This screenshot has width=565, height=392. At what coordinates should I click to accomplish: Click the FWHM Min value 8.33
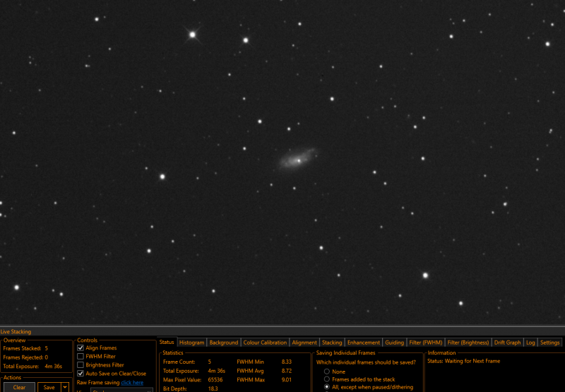coord(287,362)
